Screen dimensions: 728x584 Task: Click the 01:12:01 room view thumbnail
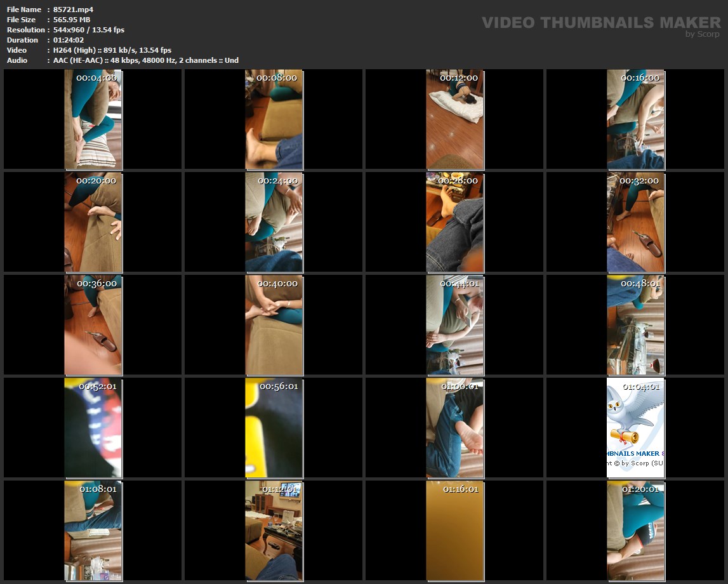274,531
